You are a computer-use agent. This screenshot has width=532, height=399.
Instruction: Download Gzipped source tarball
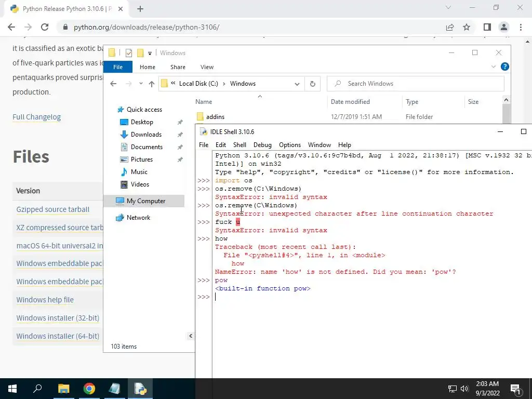click(x=53, y=209)
